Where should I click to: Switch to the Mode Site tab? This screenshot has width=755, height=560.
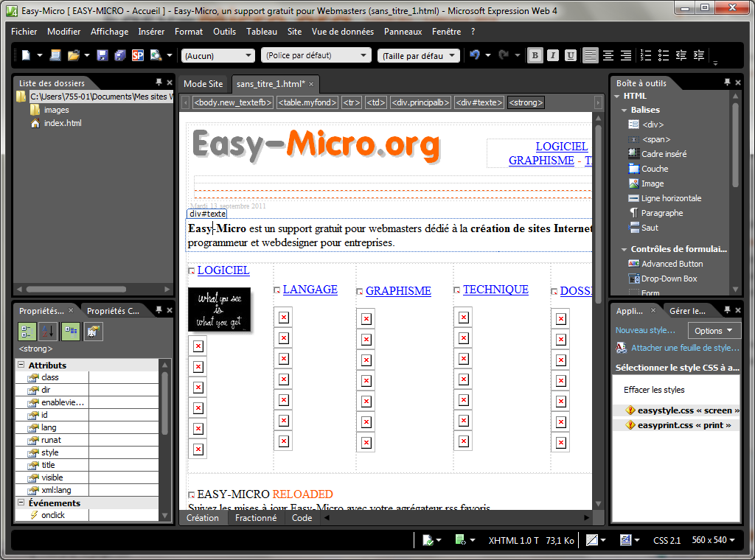click(203, 84)
